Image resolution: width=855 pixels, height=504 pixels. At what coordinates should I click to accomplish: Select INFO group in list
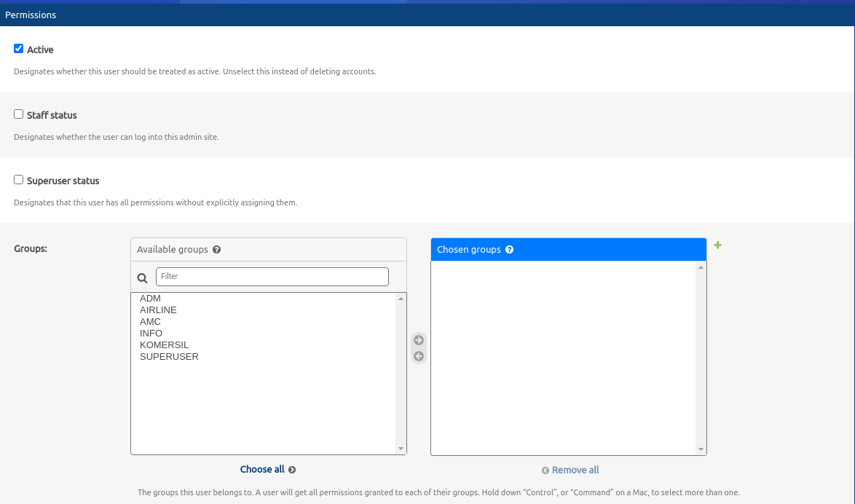coord(151,334)
